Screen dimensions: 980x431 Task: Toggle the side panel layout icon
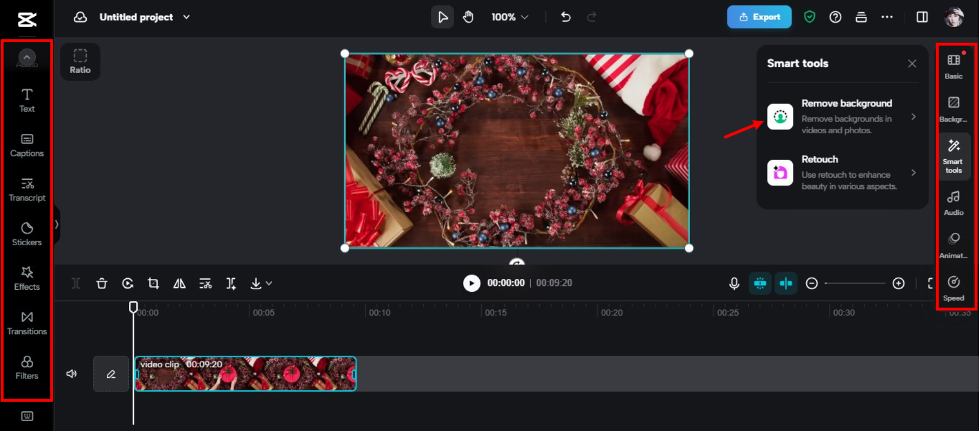click(922, 17)
